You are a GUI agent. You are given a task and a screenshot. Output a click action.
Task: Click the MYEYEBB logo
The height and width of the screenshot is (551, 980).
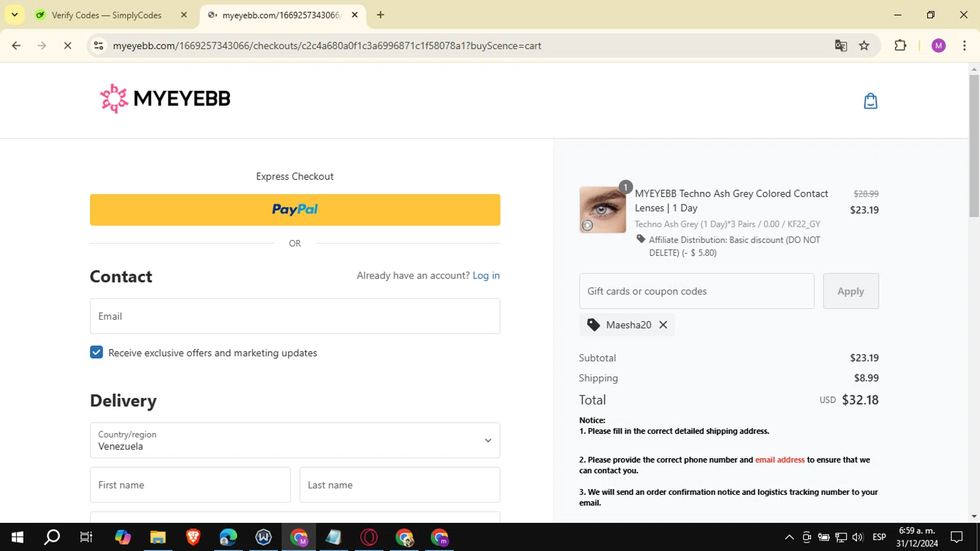(165, 99)
